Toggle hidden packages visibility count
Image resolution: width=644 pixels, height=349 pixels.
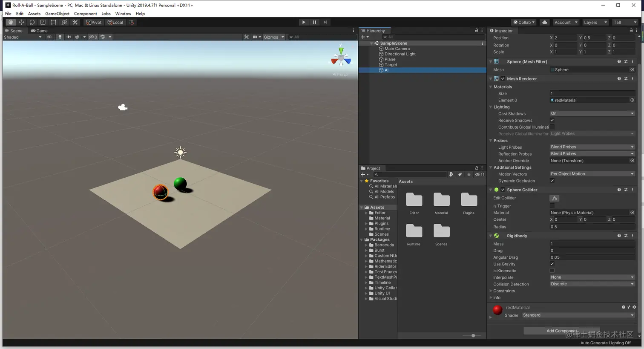click(x=480, y=174)
